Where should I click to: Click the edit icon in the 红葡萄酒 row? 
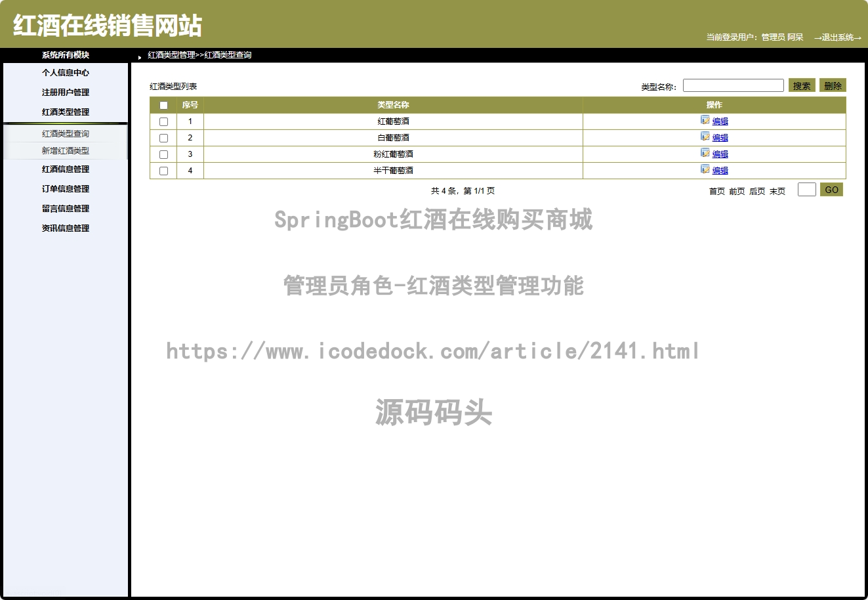pyautogui.click(x=705, y=120)
